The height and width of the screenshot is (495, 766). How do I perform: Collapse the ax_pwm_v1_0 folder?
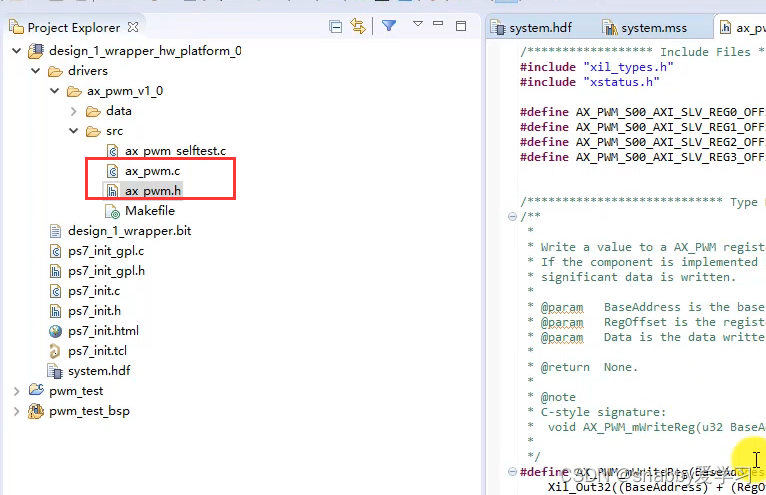pyautogui.click(x=55, y=91)
